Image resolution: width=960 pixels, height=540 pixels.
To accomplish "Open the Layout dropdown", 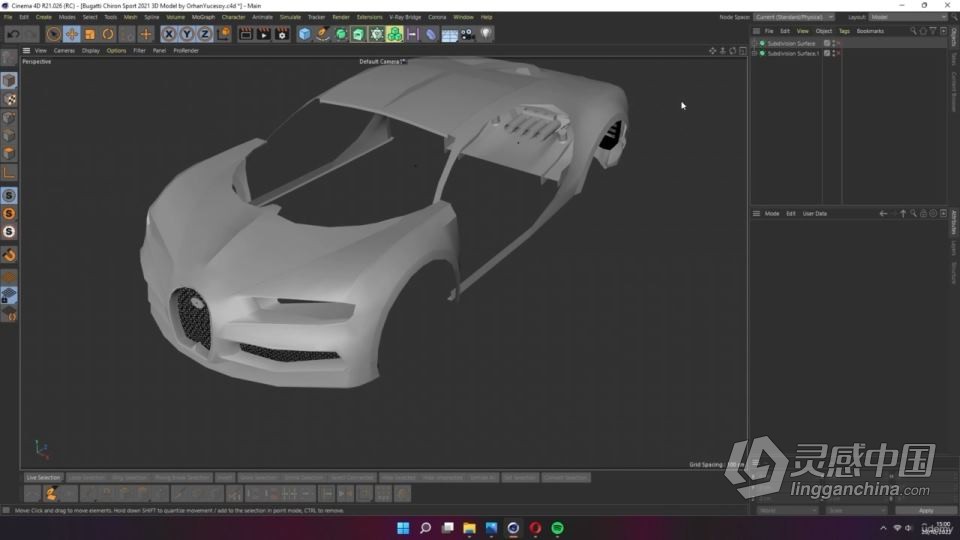I will [x=907, y=17].
